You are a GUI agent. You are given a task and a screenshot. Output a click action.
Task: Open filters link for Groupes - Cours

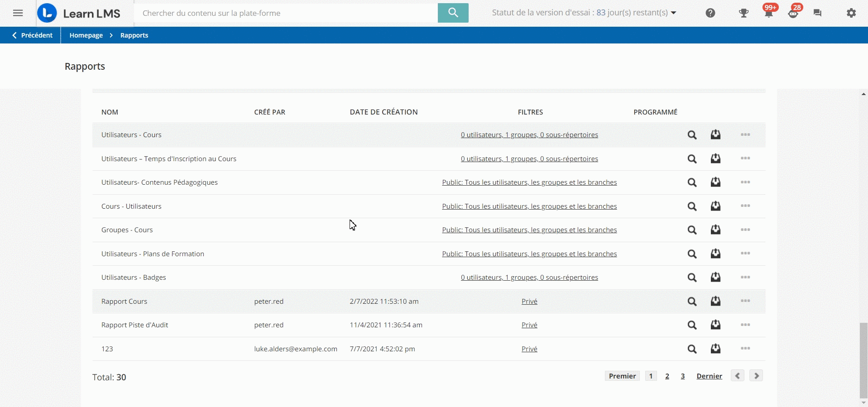pyautogui.click(x=529, y=230)
